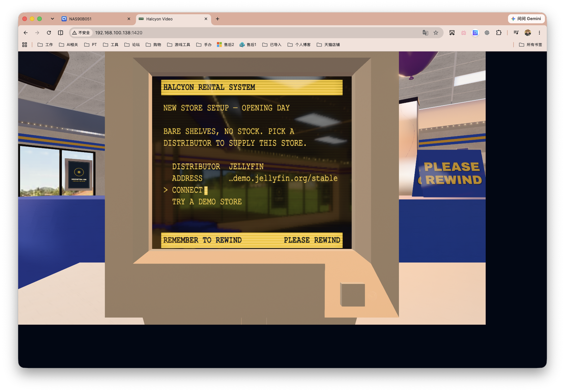Click the 不安全 site security indicator
Image resolution: width=565 pixels, height=392 pixels.
pos(81,33)
